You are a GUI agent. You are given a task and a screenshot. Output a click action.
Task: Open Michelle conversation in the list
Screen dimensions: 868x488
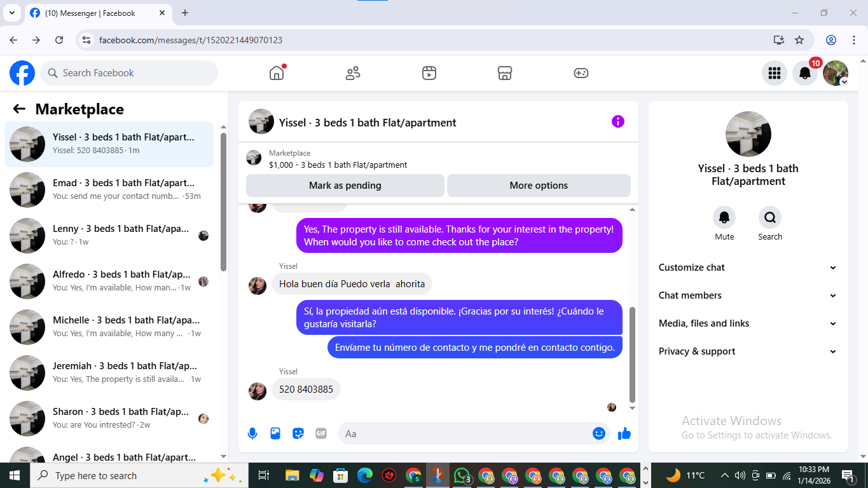[x=109, y=327]
